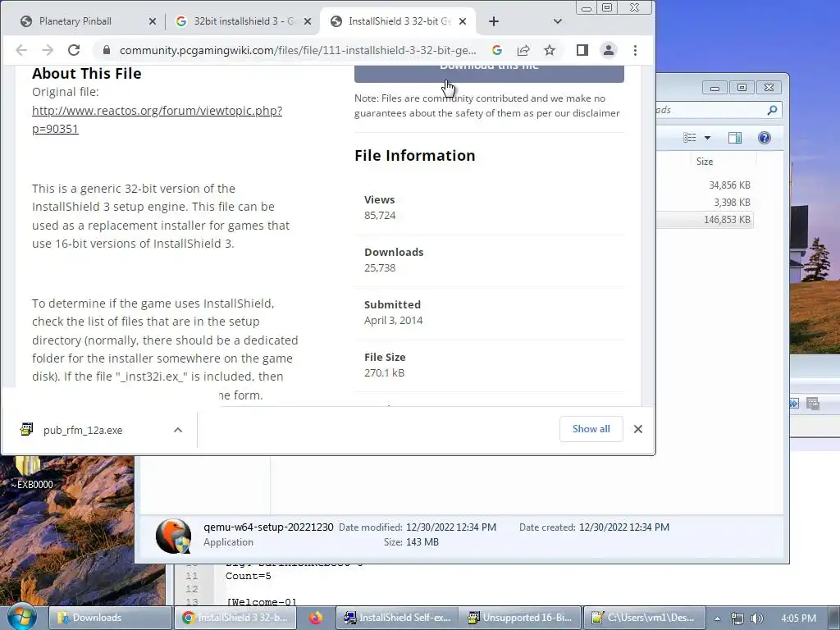Switch to Chrome InstallShield taskbar item

235,618
